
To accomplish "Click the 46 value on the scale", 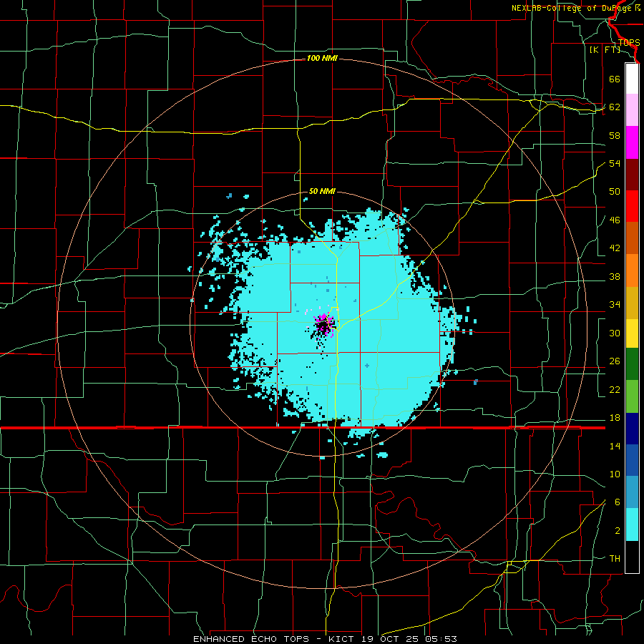I will [x=615, y=220].
